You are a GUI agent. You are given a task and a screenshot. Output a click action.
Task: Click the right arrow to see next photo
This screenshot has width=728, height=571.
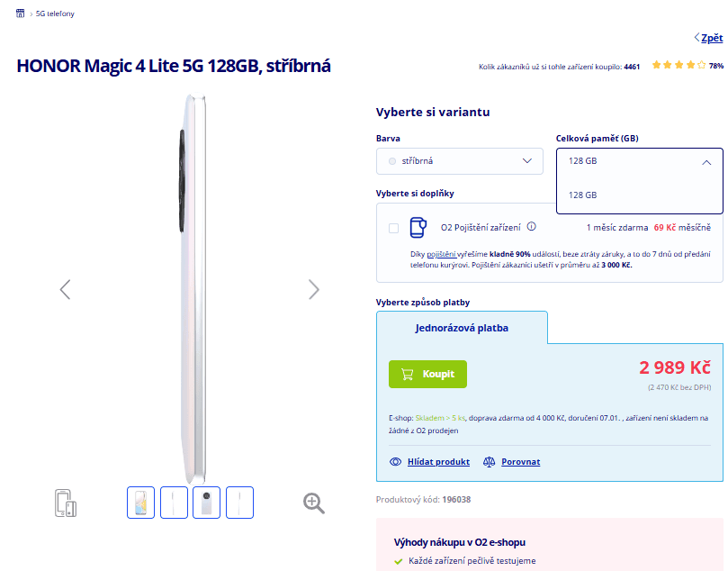click(x=313, y=289)
